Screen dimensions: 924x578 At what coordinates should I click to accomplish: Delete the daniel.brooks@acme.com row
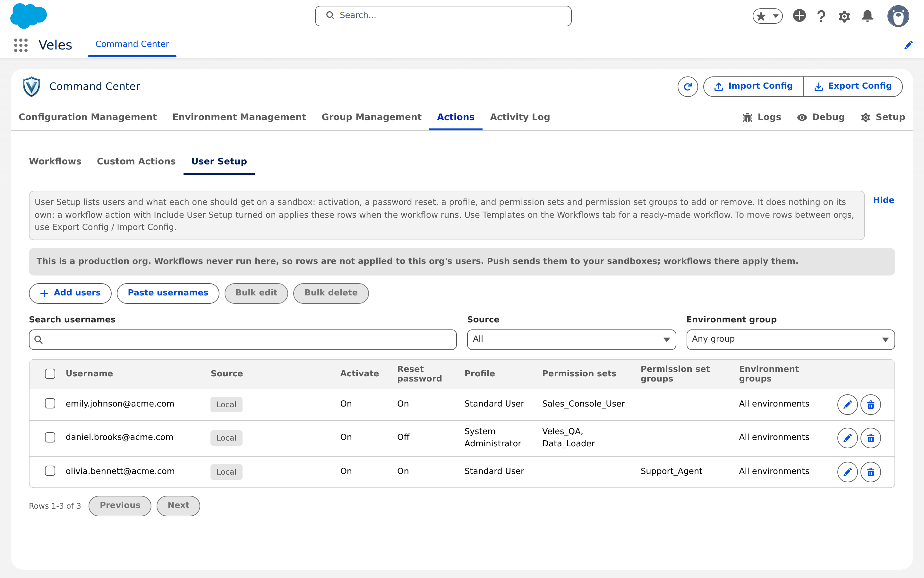(870, 438)
